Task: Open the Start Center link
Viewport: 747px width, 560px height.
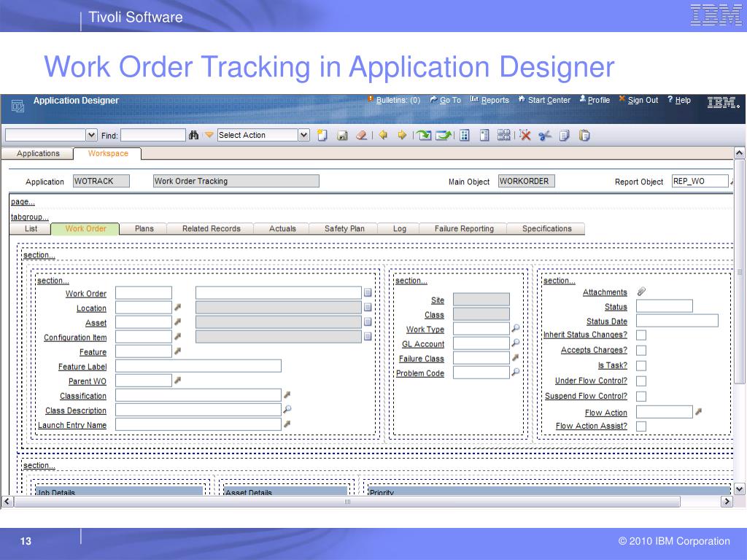Action: 549,100
